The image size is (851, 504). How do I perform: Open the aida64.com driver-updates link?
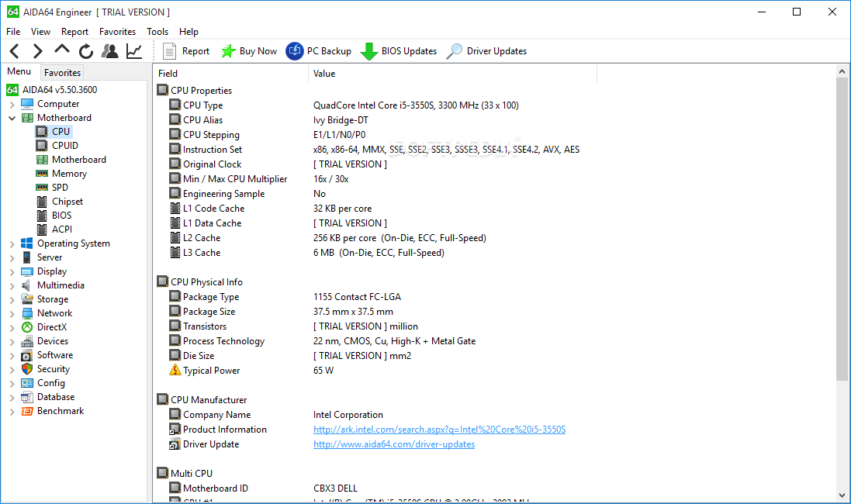coord(394,444)
